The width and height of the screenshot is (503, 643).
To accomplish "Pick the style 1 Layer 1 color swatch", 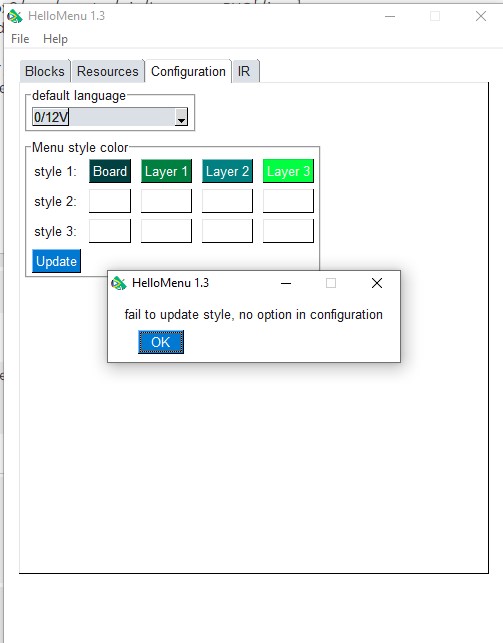I will pyautogui.click(x=166, y=171).
